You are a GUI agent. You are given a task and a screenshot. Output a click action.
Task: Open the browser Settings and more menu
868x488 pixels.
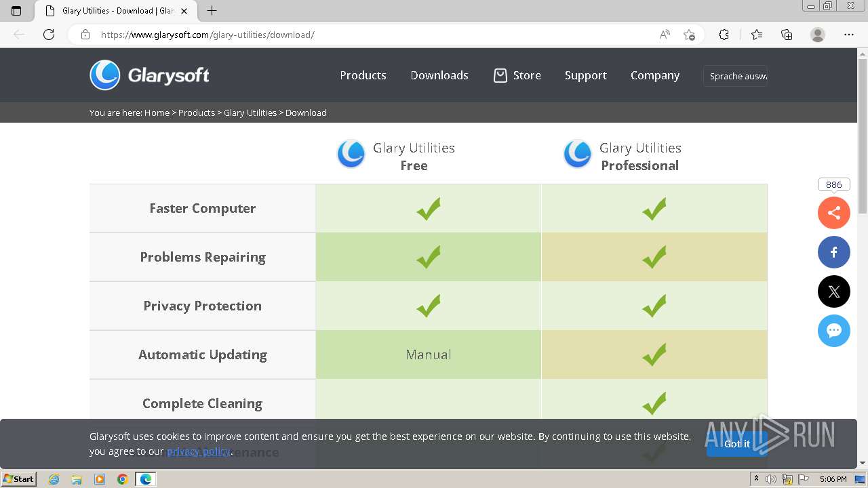click(x=849, y=35)
